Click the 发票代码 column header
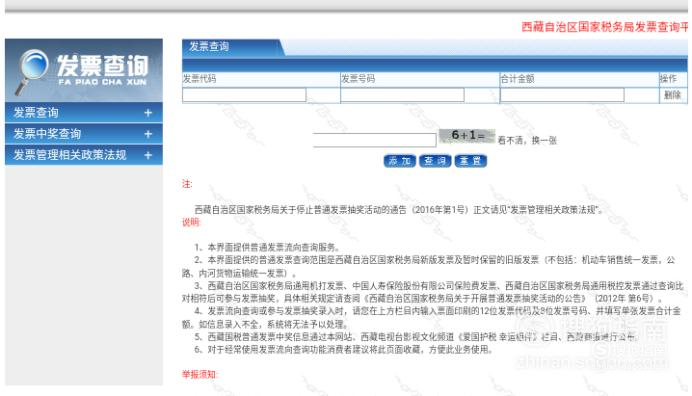 [199, 79]
